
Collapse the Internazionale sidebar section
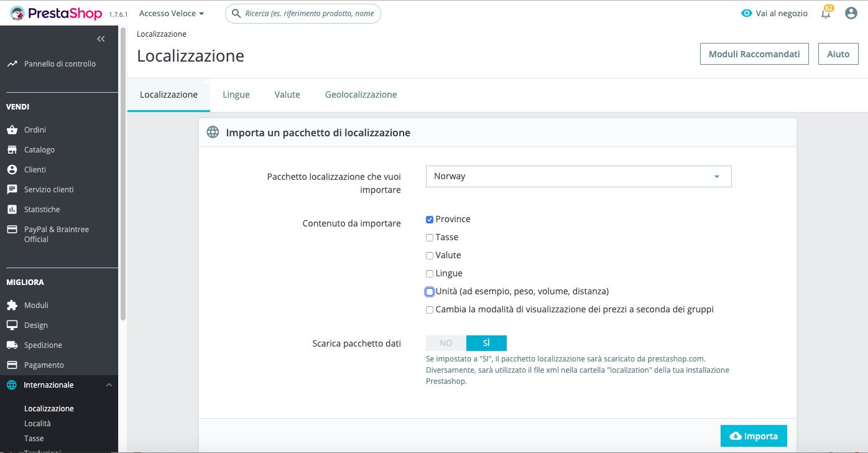pyautogui.click(x=109, y=385)
